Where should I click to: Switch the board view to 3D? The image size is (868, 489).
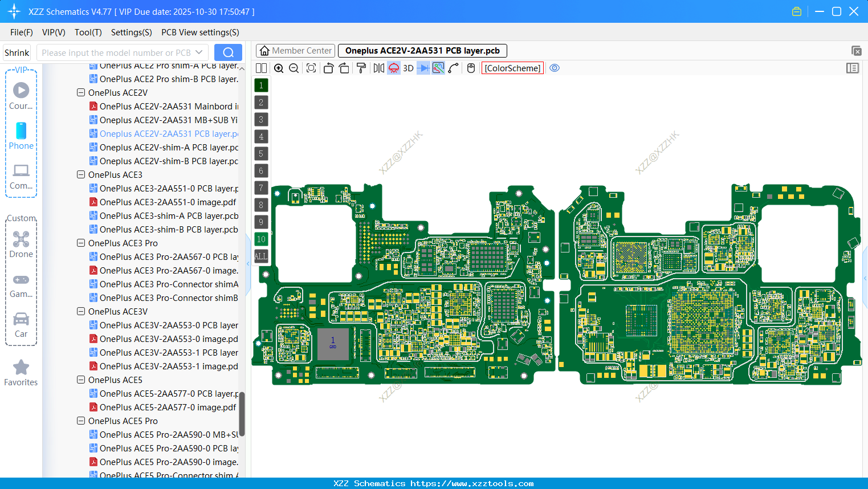click(407, 68)
